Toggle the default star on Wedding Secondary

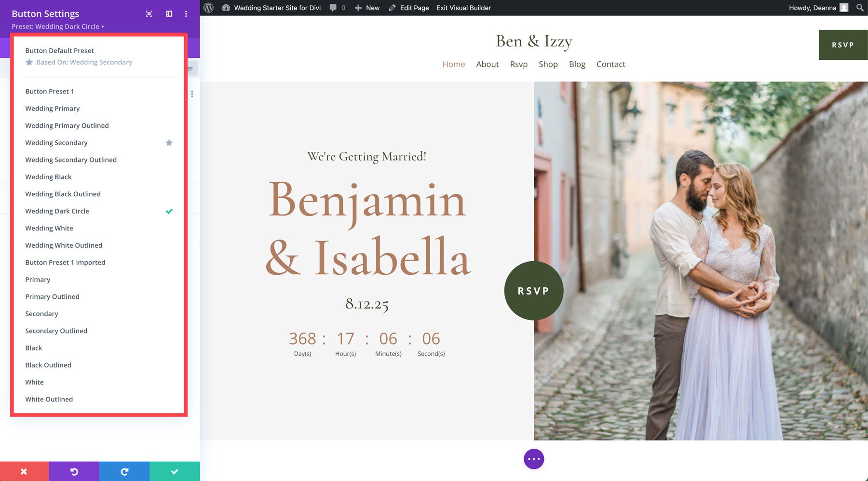pyautogui.click(x=169, y=143)
